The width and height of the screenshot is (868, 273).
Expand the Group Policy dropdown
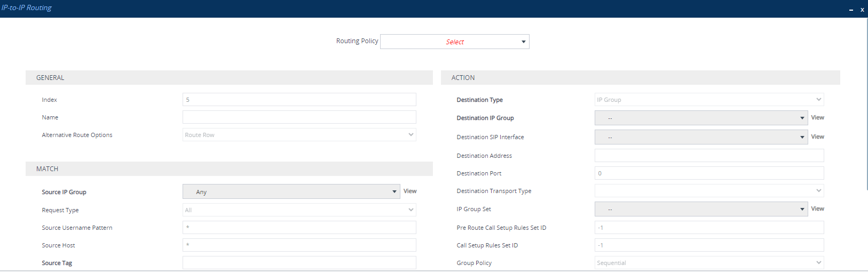click(x=709, y=263)
